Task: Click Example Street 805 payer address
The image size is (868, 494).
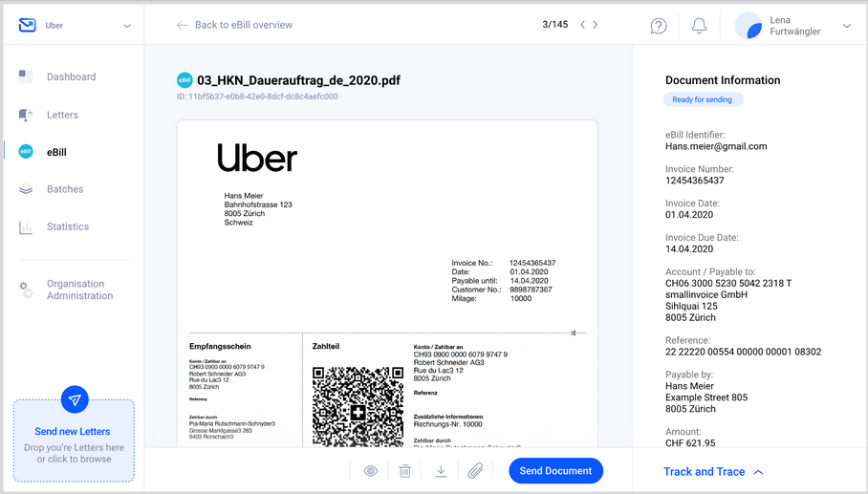Action: pyautogui.click(x=706, y=397)
